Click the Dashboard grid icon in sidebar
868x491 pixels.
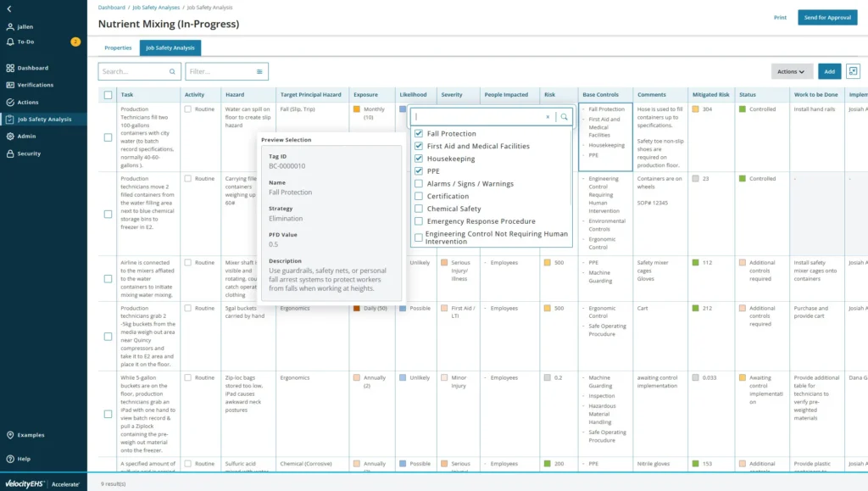pyautogui.click(x=10, y=68)
